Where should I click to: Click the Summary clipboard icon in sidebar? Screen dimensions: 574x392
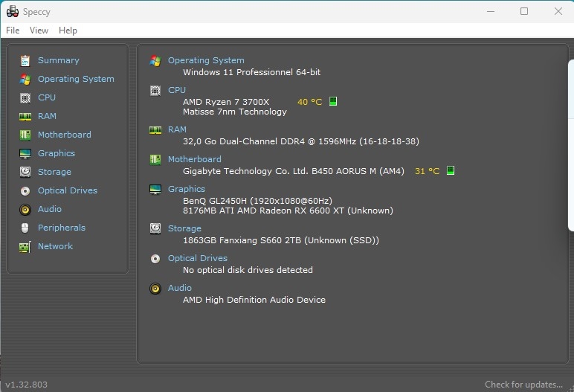click(25, 60)
